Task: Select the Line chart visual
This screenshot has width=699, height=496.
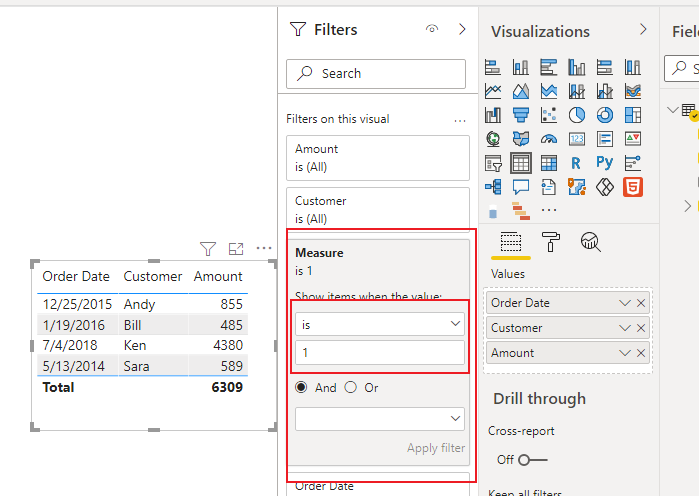Action: (493, 91)
